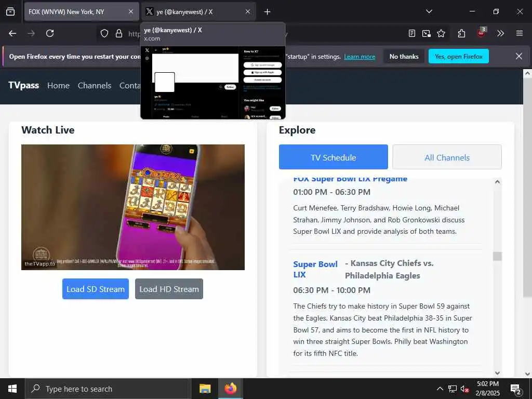This screenshot has width=532, height=399.
Task: Open the Firefox application menu
Action: click(x=520, y=33)
